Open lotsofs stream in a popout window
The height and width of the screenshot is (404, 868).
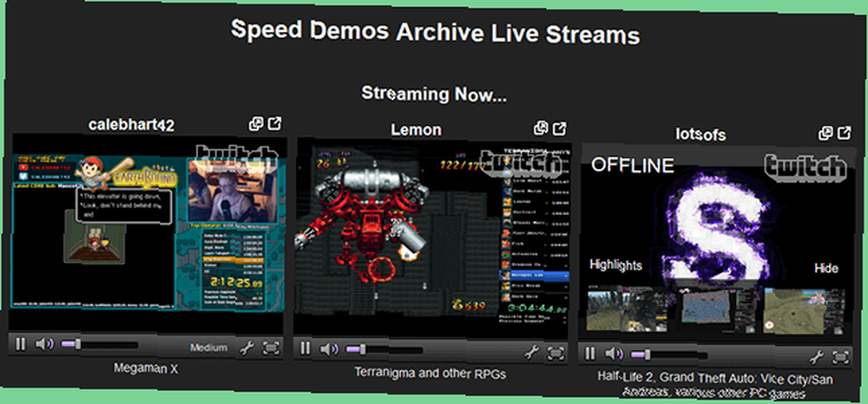826,134
